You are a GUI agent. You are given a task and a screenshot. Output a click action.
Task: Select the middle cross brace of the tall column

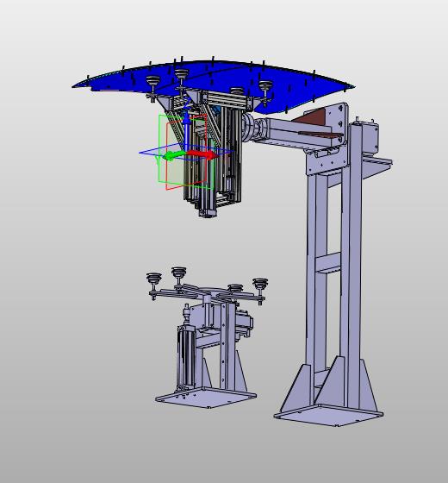[328, 263]
